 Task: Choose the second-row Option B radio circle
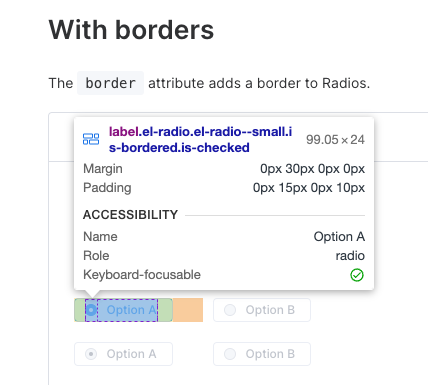point(230,354)
